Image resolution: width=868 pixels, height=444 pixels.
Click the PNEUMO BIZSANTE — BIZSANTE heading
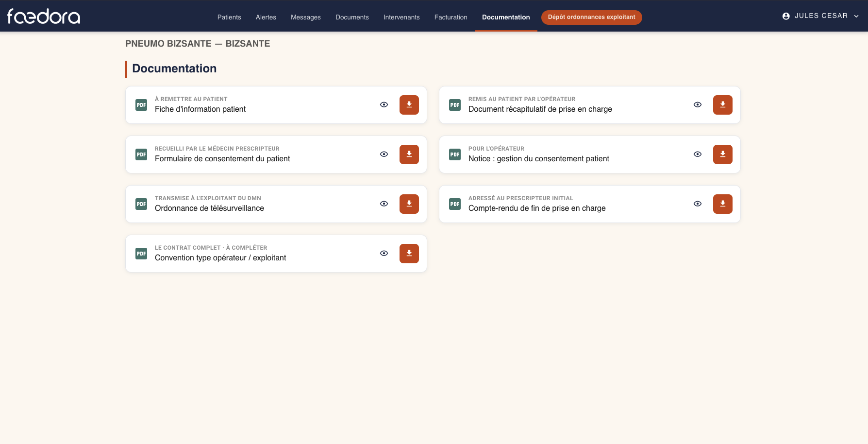tap(198, 44)
